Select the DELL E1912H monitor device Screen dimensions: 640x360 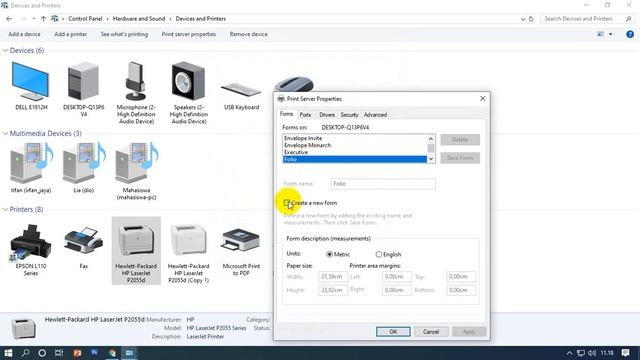coord(31,86)
